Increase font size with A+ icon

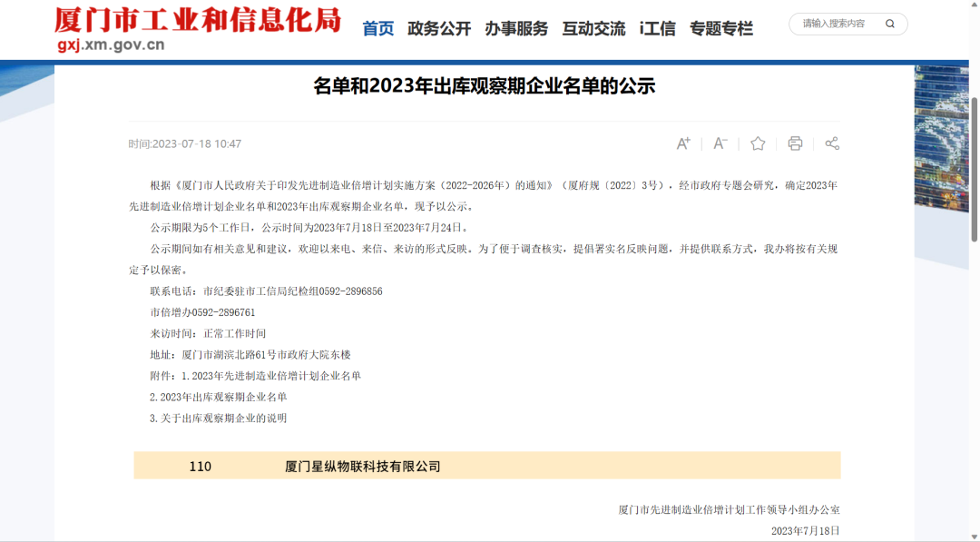683,143
